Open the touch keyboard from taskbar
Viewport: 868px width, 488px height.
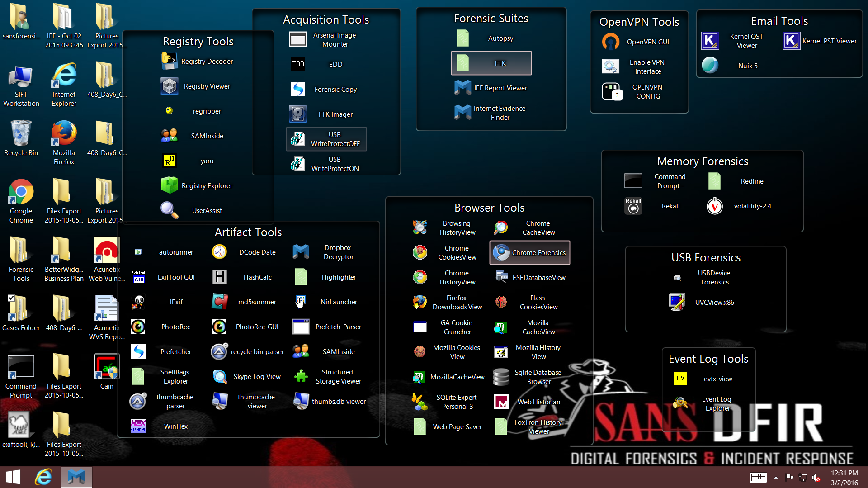[758, 477]
